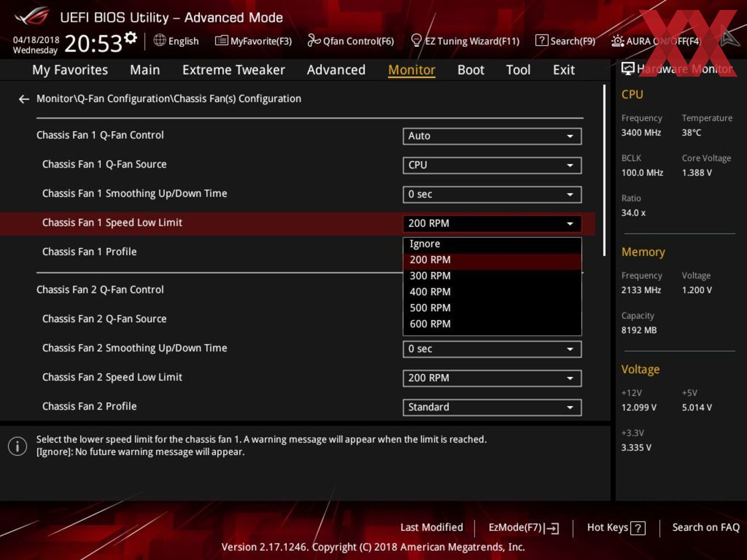
Task: Open MyFavorite(F3) list
Action: [253, 41]
